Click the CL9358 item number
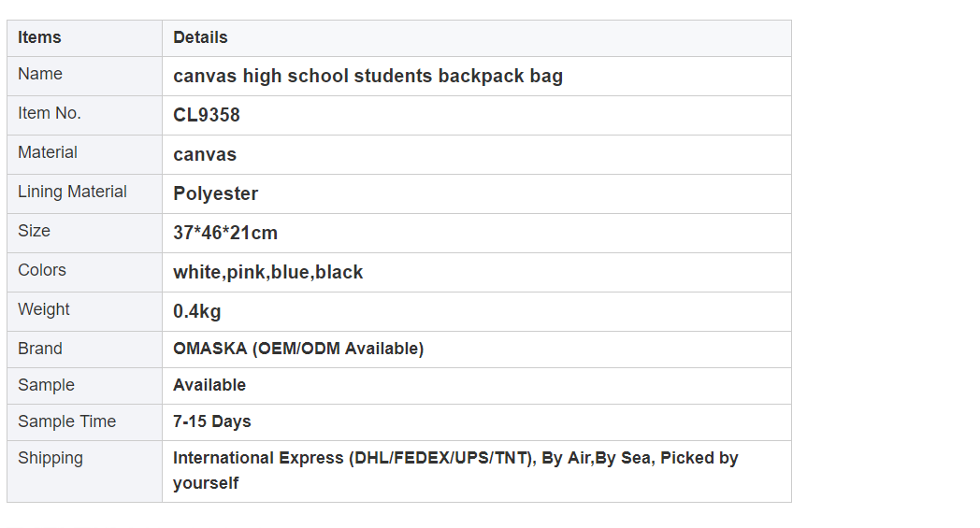This screenshot has width=980, height=528. coord(207,115)
